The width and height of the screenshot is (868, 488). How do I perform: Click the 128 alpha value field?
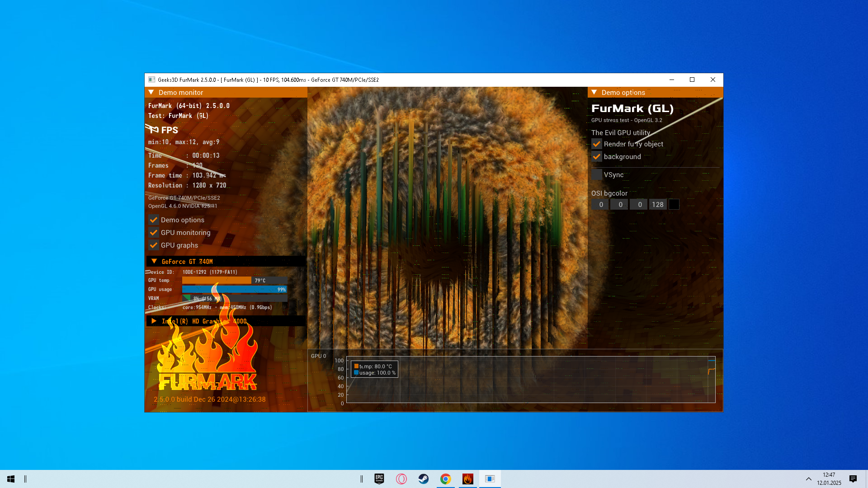click(657, 204)
